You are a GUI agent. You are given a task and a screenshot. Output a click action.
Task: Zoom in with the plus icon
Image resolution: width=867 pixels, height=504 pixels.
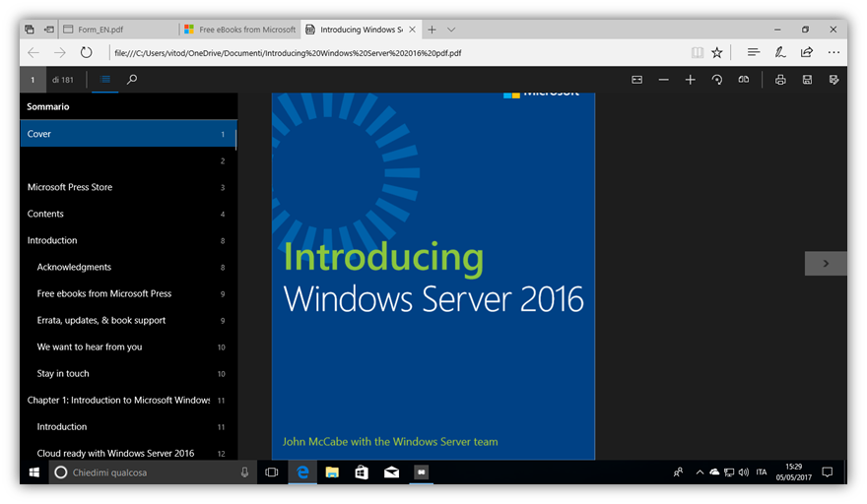691,80
